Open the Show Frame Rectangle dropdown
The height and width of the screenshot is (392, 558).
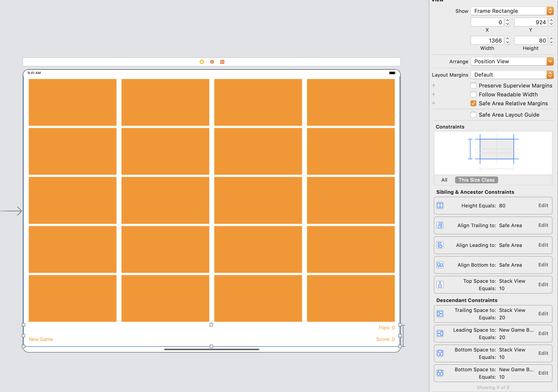[x=512, y=11]
